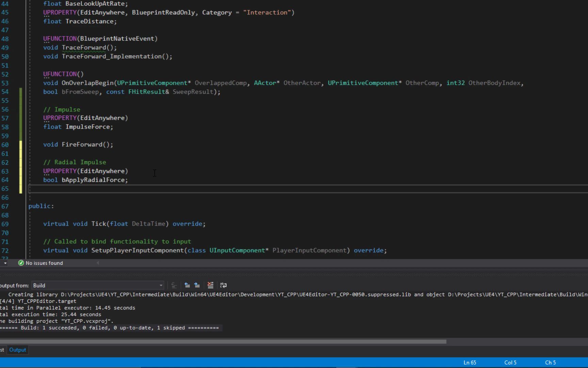Toggle word wrap in the Output window
Viewport: 588px width, 368px height.
pos(223,285)
